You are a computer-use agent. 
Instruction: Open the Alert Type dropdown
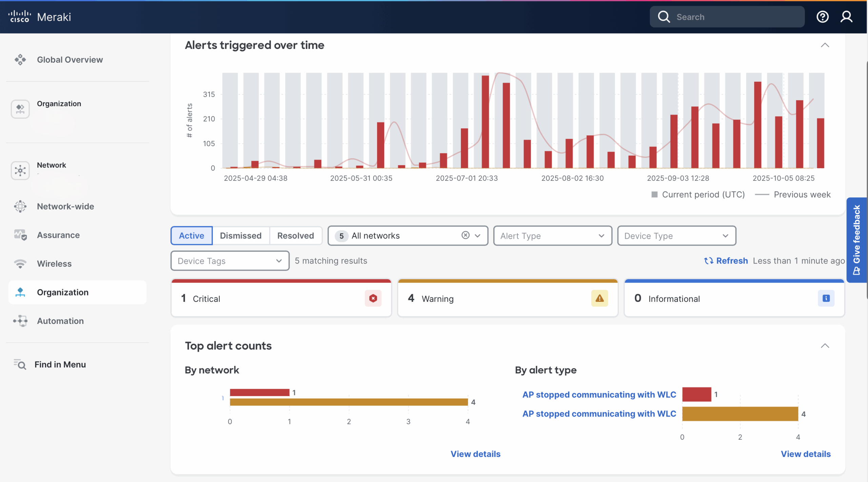(x=552, y=236)
